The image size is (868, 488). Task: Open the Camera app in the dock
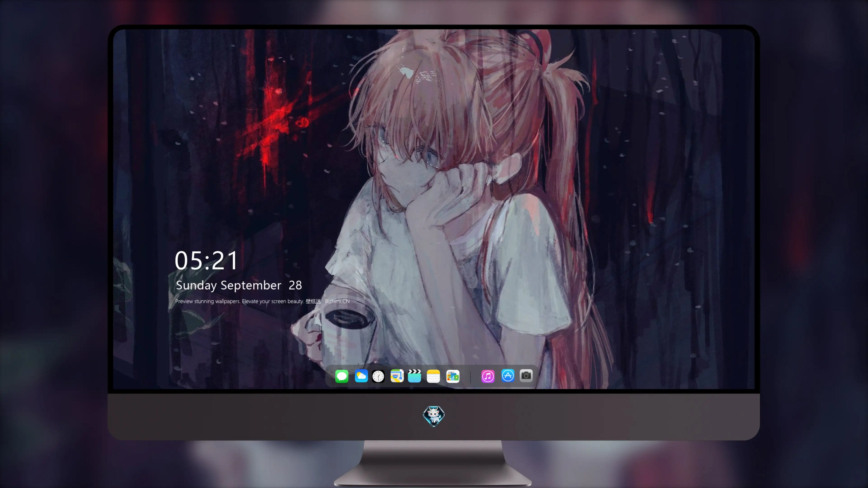point(526,375)
